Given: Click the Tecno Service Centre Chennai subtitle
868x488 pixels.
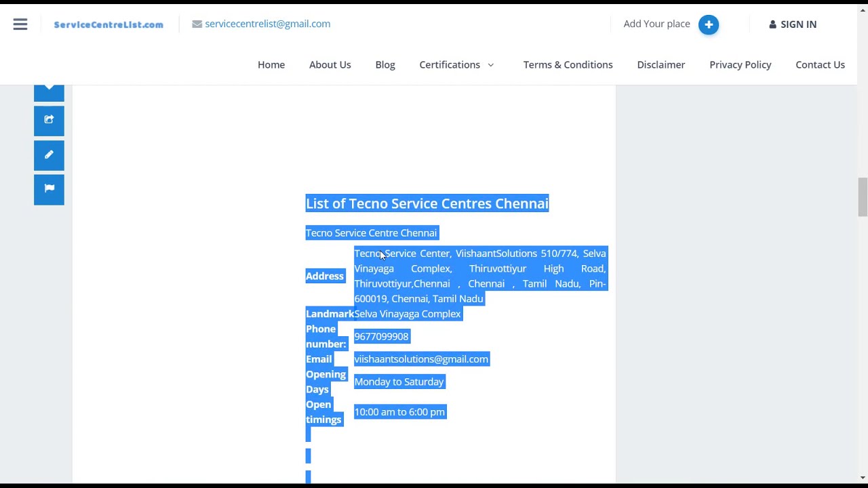Looking at the screenshot, I should pyautogui.click(x=372, y=232).
